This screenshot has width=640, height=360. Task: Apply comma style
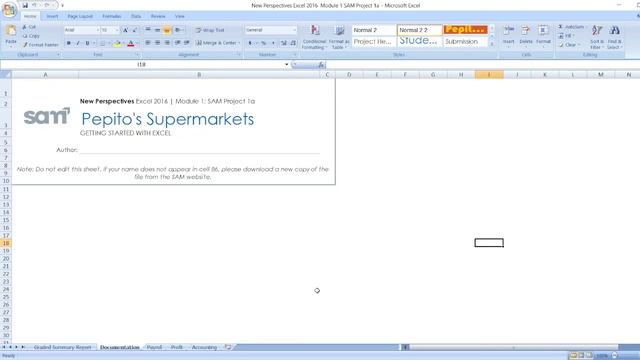click(273, 43)
